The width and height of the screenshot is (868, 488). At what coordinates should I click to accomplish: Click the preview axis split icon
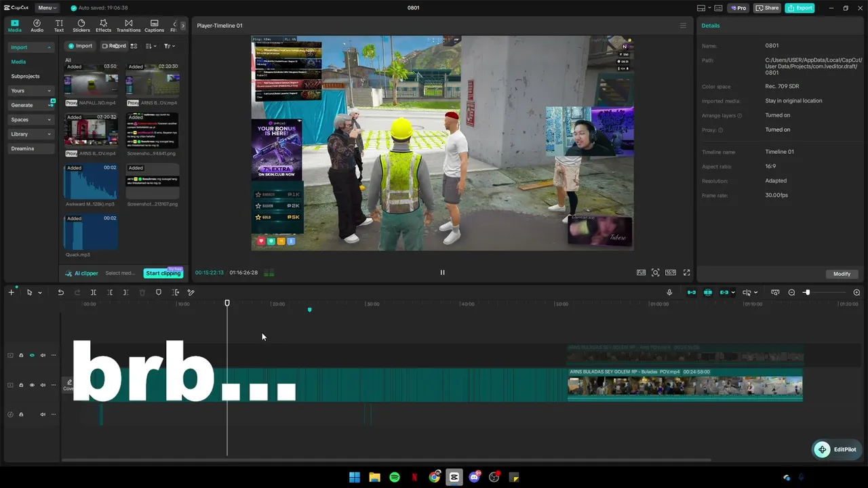tap(747, 292)
